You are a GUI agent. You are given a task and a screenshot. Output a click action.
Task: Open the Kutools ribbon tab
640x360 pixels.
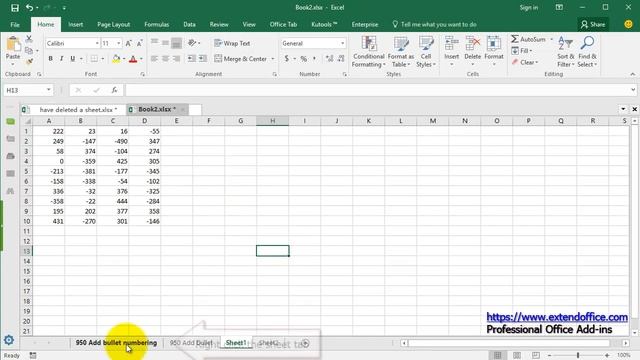point(324,24)
